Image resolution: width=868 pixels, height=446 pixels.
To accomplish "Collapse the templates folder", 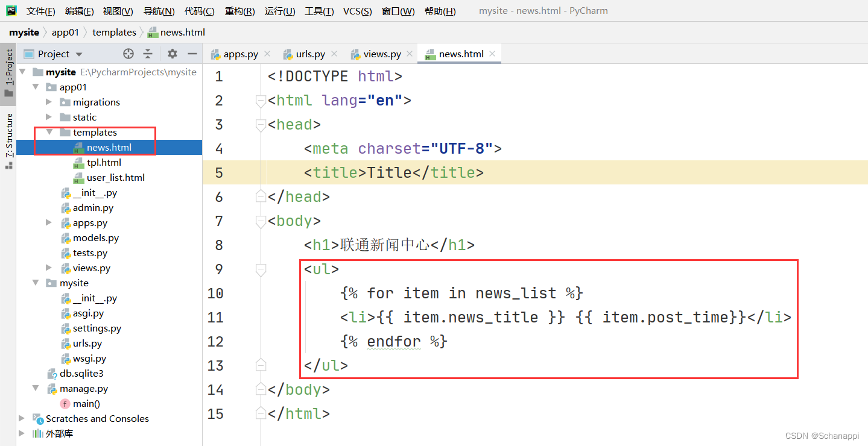I will tap(49, 132).
